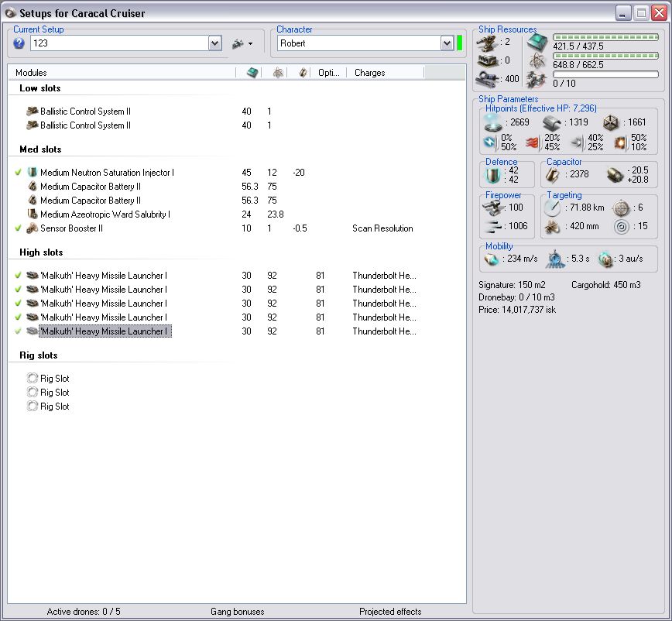This screenshot has width=672, height=621.
Task: Click the Sensor Booster II module icon
Action: point(33,228)
